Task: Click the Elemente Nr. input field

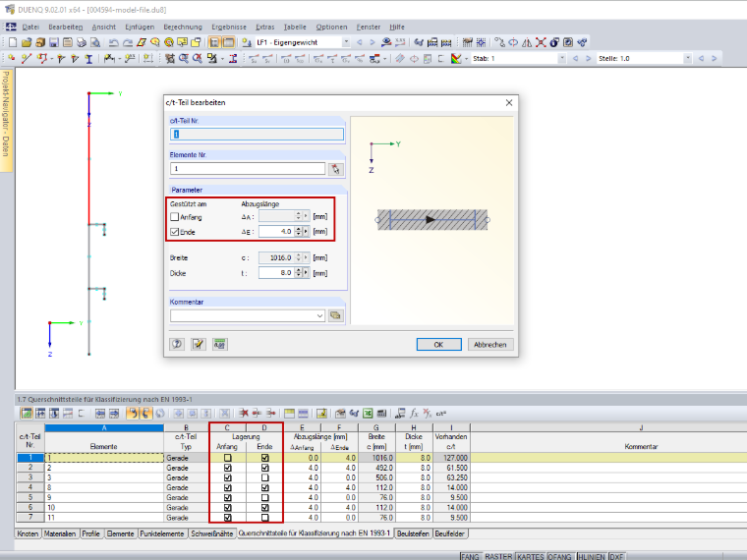Action: click(x=248, y=169)
